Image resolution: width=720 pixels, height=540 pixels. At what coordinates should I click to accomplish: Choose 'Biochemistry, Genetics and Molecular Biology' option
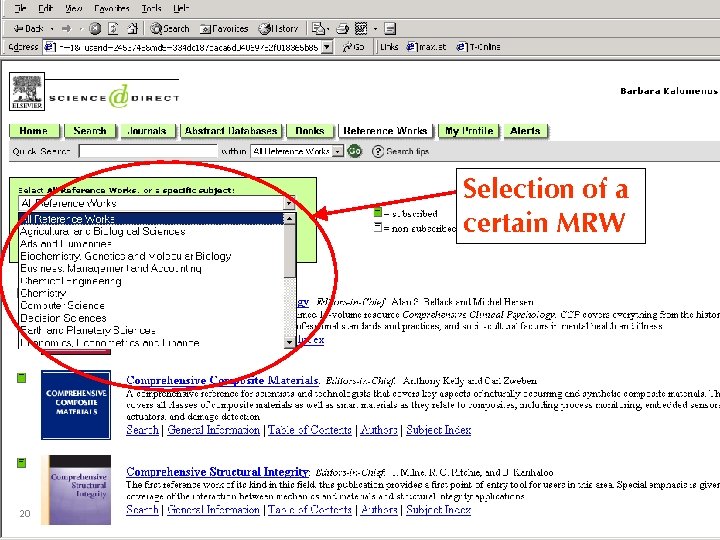pyautogui.click(x=151, y=256)
